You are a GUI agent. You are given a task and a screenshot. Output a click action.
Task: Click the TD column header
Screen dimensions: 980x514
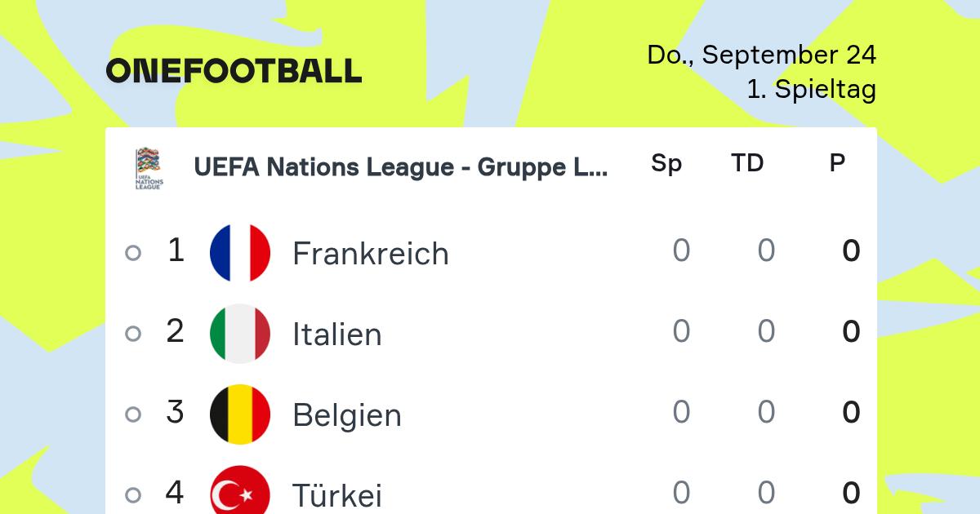(747, 163)
